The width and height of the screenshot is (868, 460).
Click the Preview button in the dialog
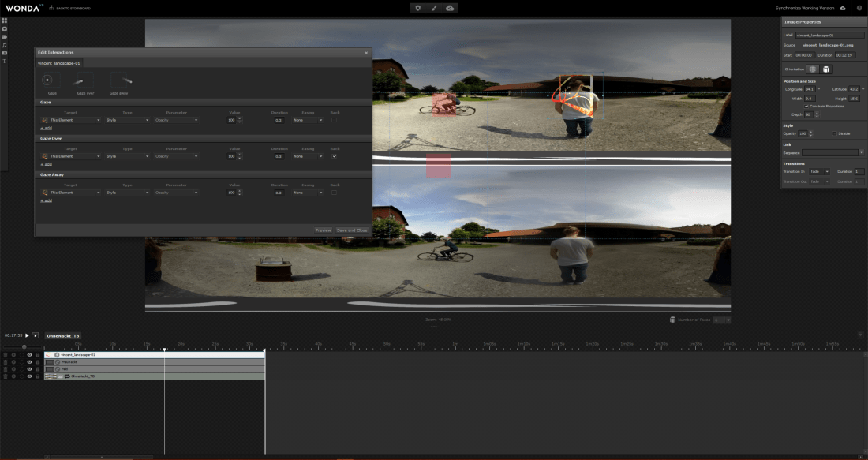pos(323,230)
